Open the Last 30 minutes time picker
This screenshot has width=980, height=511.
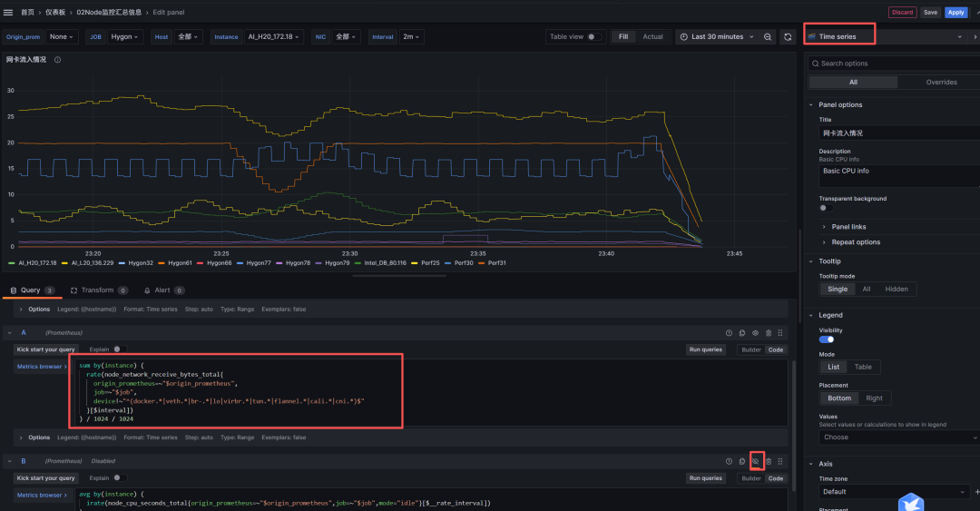717,37
